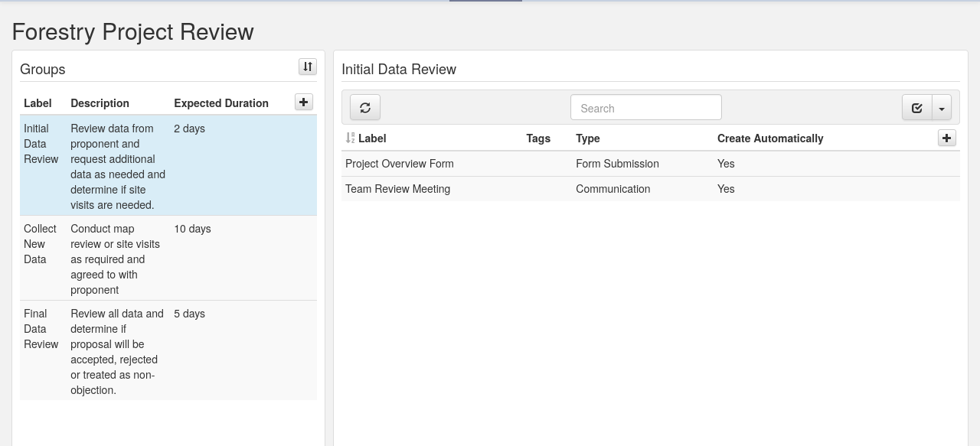Click Yes in the Project Overview Form row
This screenshot has height=446, width=980.
coord(726,164)
